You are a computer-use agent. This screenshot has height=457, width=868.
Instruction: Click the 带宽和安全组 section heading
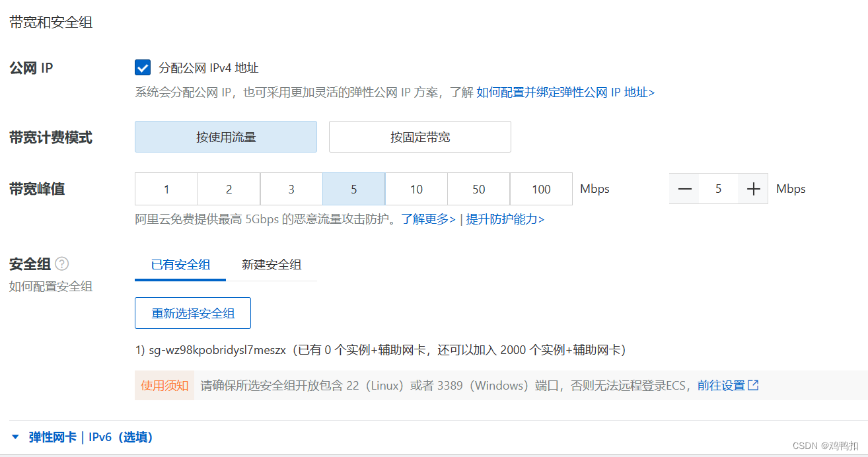point(51,22)
